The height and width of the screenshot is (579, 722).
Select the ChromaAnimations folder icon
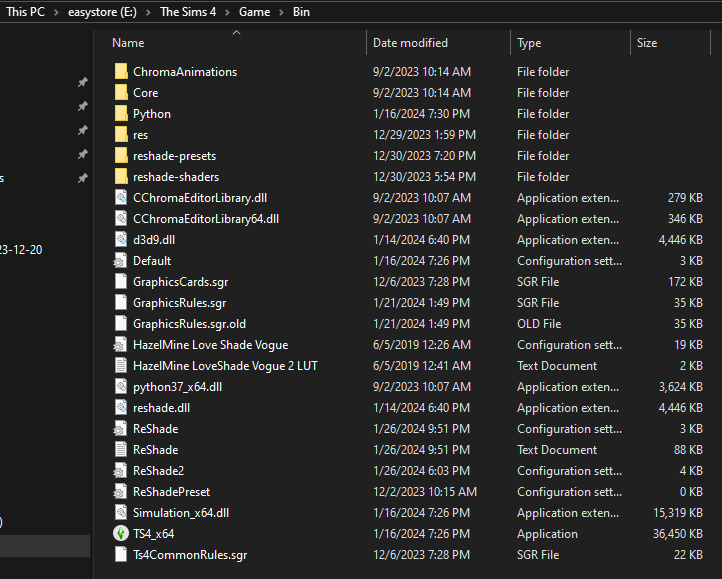tap(121, 71)
